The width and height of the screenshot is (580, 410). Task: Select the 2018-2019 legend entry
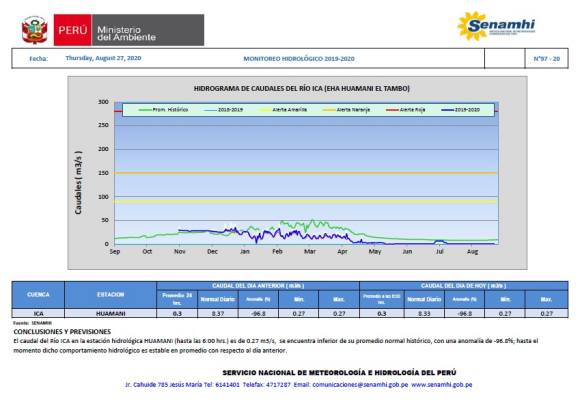[x=223, y=110]
